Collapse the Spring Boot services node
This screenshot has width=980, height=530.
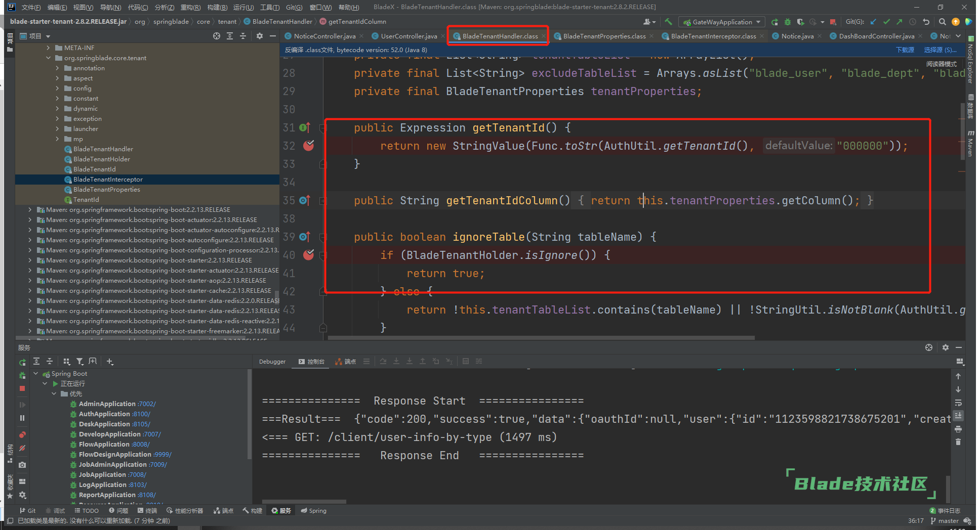point(35,373)
